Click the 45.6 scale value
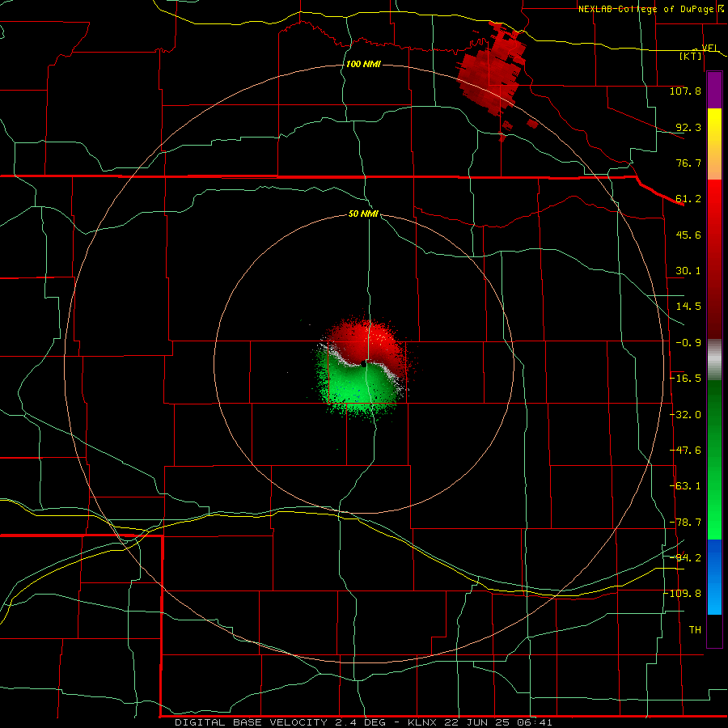728x728 pixels. (x=688, y=235)
